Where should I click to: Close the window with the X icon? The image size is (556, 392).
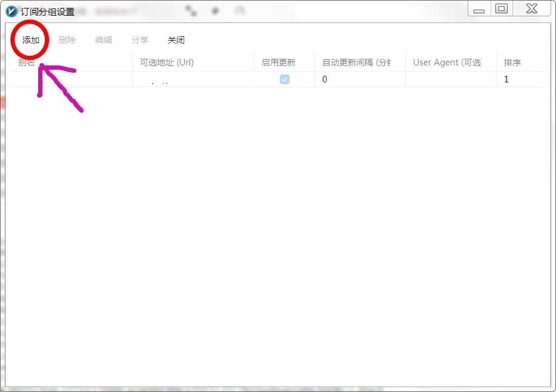[x=532, y=8]
